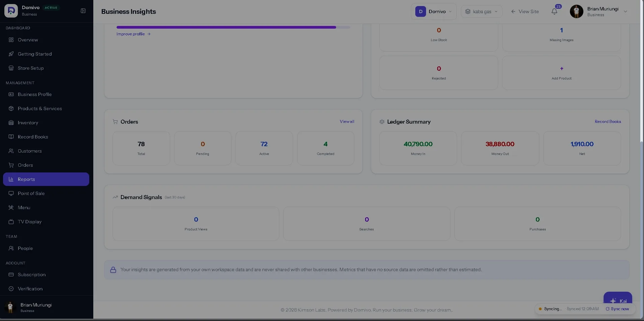Click the Syncing status indicator
This screenshot has height=321, width=644.
(x=550, y=309)
